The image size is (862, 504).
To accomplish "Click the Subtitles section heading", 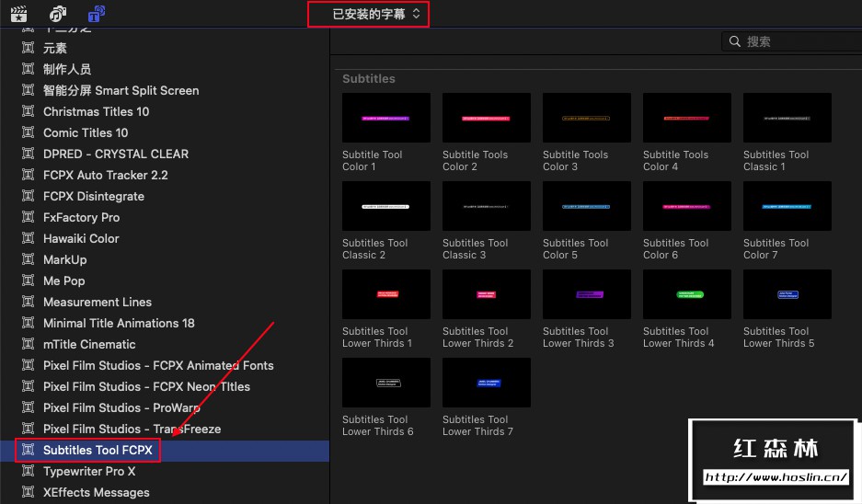I will point(368,78).
